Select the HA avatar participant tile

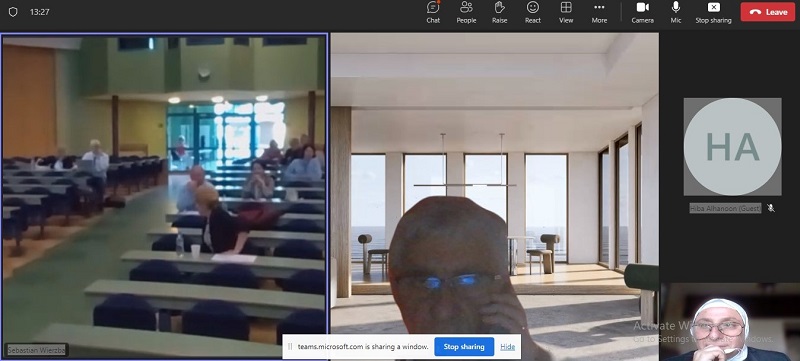pyautogui.click(x=732, y=147)
